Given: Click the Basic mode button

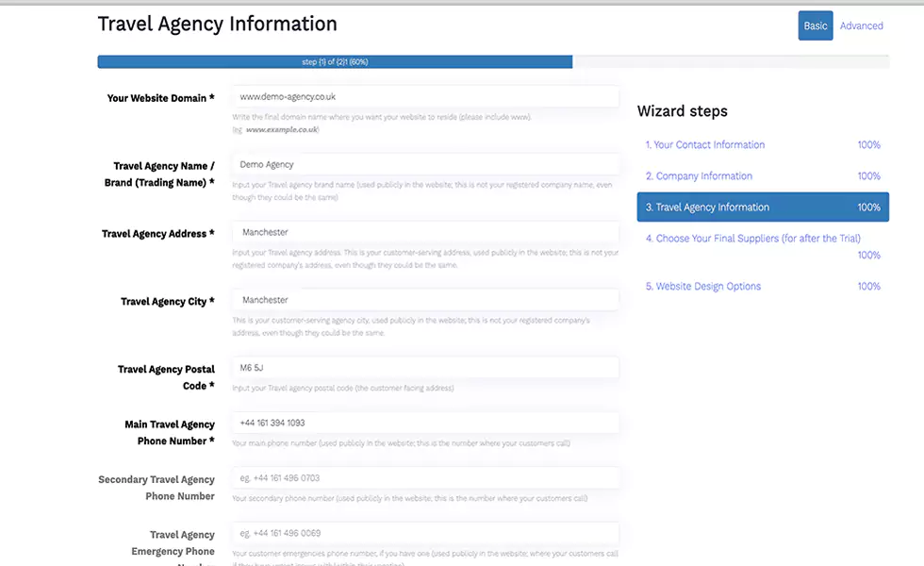Looking at the screenshot, I should pyautogui.click(x=815, y=25).
